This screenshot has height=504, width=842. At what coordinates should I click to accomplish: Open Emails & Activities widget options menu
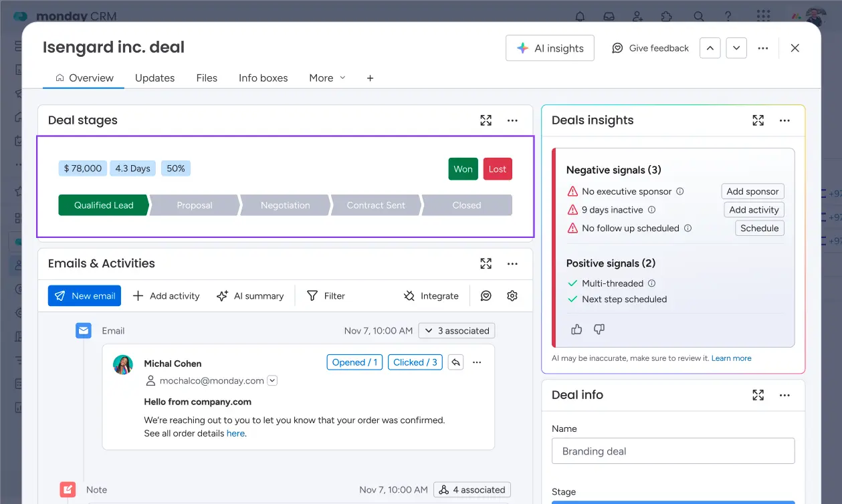[x=512, y=263]
